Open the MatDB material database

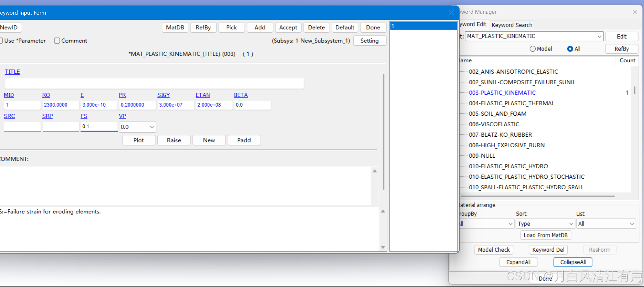click(x=175, y=27)
